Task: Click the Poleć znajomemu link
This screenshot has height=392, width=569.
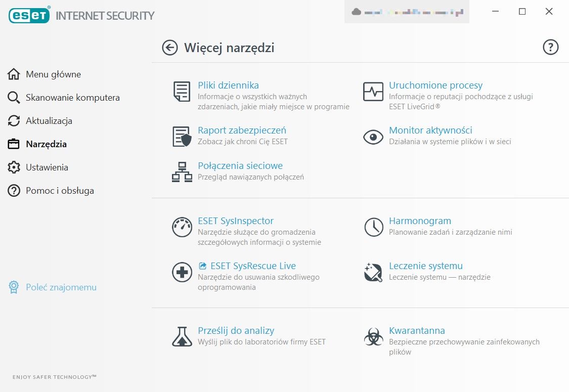Action: click(x=61, y=287)
